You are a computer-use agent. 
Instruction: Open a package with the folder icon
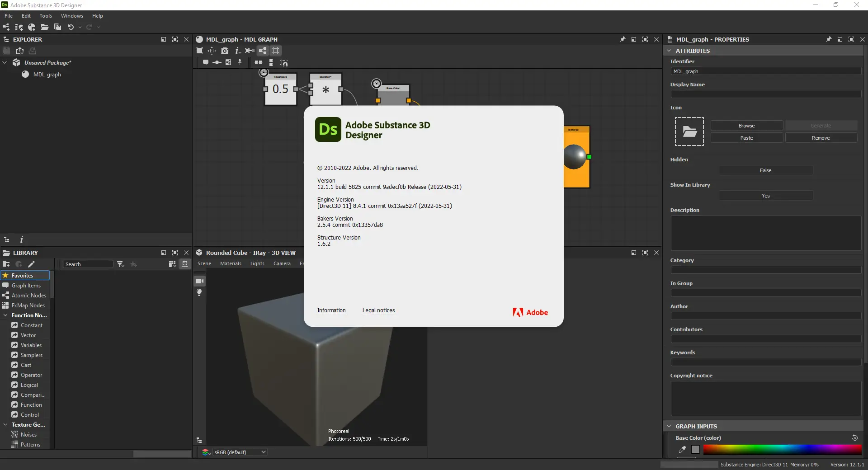[44, 27]
